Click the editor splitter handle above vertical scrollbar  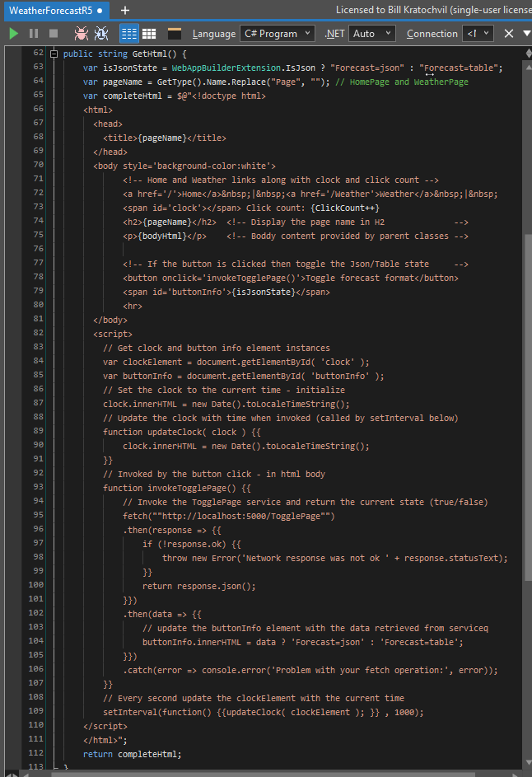tap(528, 54)
